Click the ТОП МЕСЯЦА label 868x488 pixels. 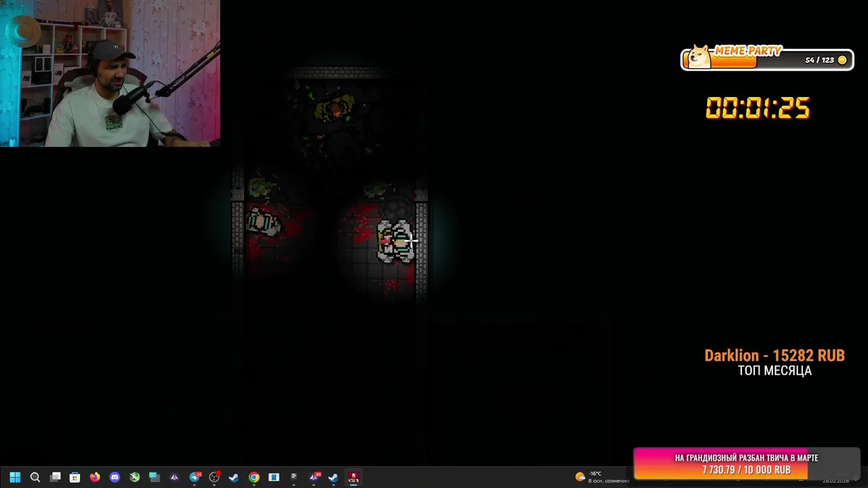click(x=774, y=371)
